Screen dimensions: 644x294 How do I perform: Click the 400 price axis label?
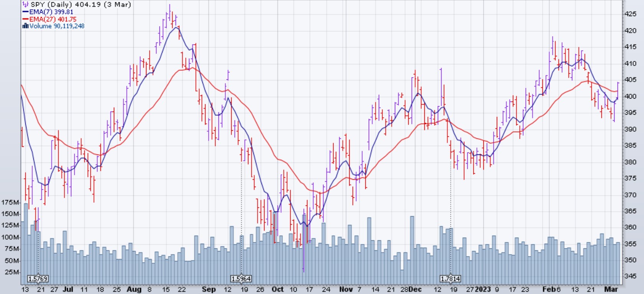(631, 96)
